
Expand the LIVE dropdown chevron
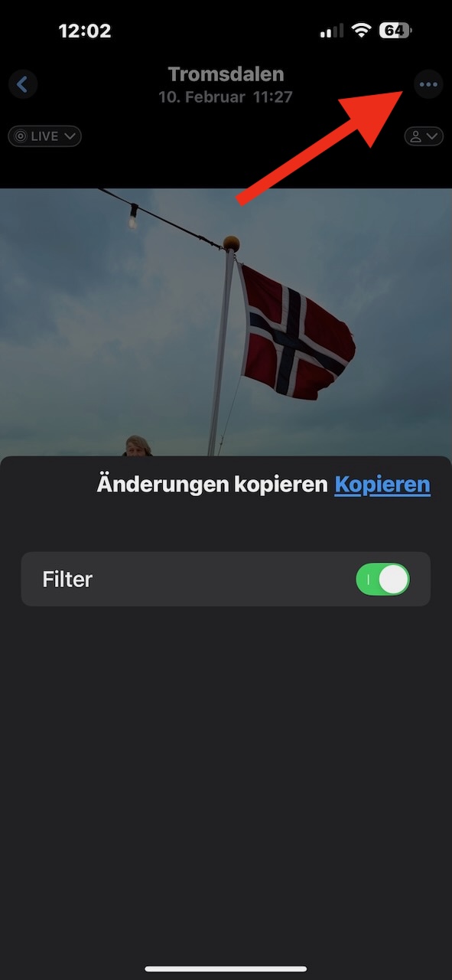click(x=70, y=136)
